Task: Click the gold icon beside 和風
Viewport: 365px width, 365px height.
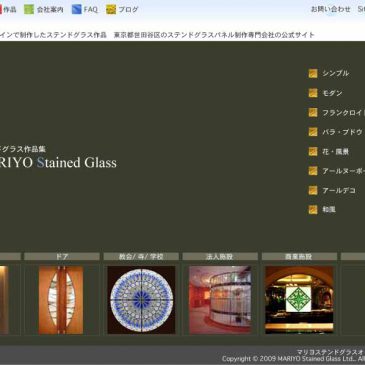Action: click(313, 210)
